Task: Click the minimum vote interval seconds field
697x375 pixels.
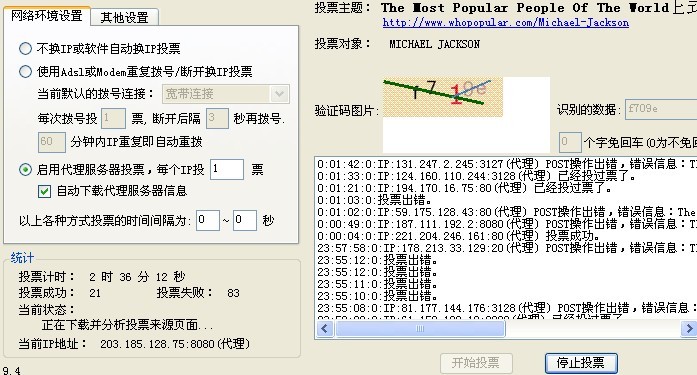Action: (x=208, y=220)
